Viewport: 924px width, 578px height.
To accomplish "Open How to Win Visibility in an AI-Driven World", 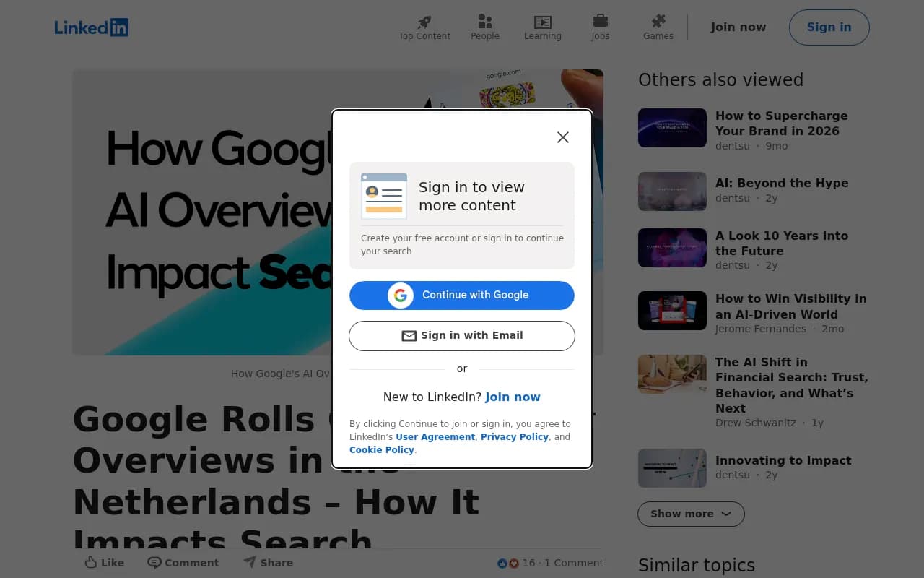I will 791,306.
